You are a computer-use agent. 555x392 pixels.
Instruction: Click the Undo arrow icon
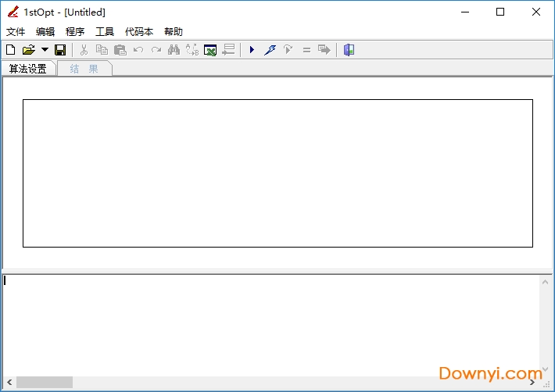138,50
